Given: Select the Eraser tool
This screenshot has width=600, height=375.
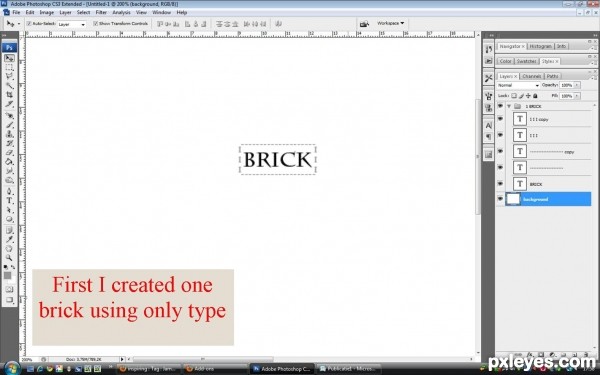Looking at the screenshot, I should click(x=9, y=153).
